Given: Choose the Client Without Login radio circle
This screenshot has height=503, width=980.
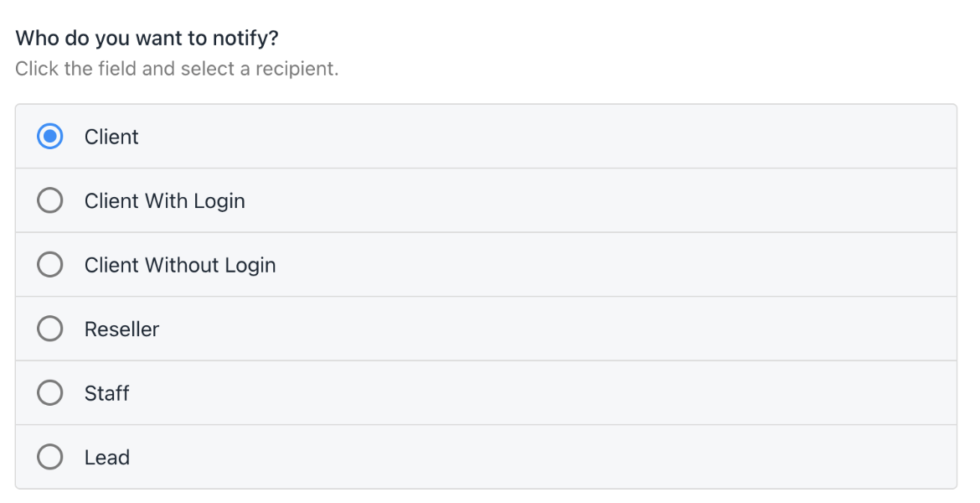Looking at the screenshot, I should coord(50,265).
